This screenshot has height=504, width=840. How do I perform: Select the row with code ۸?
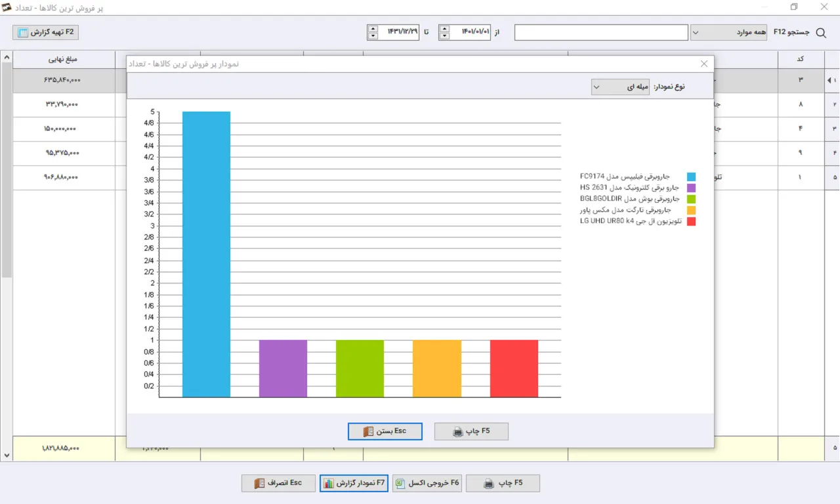(x=801, y=104)
